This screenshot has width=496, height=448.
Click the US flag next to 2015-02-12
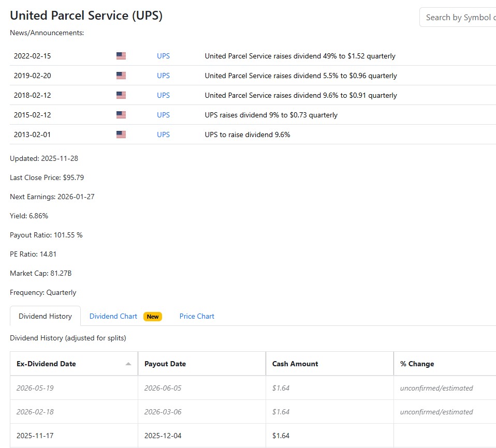pos(121,115)
